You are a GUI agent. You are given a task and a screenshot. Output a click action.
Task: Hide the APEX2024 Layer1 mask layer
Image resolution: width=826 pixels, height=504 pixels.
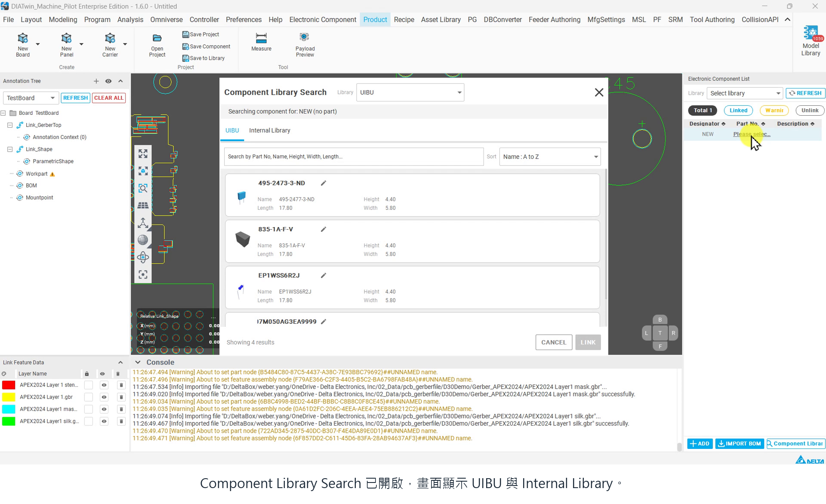tap(104, 409)
